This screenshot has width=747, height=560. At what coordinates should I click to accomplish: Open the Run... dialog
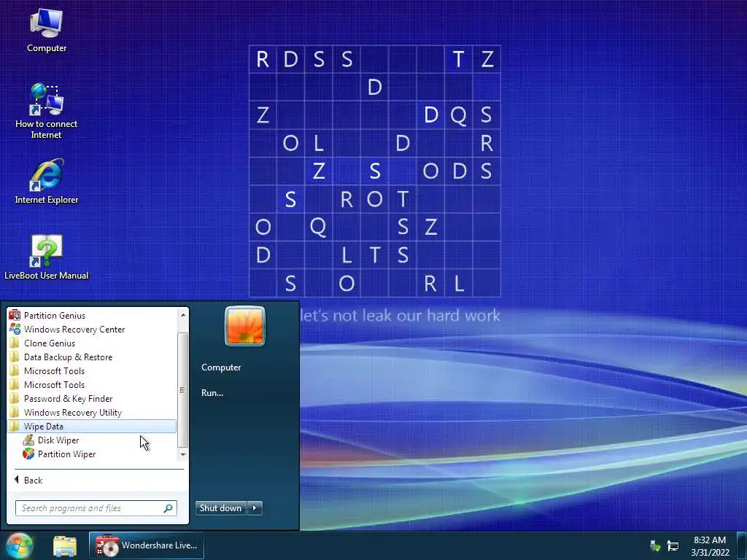click(x=212, y=393)
